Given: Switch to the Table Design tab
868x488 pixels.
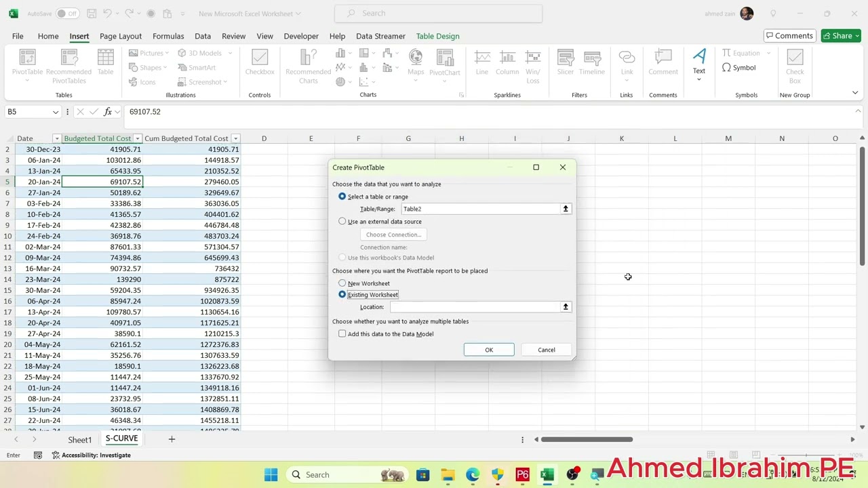Looking at the screenshot, I should click(437, 36).
